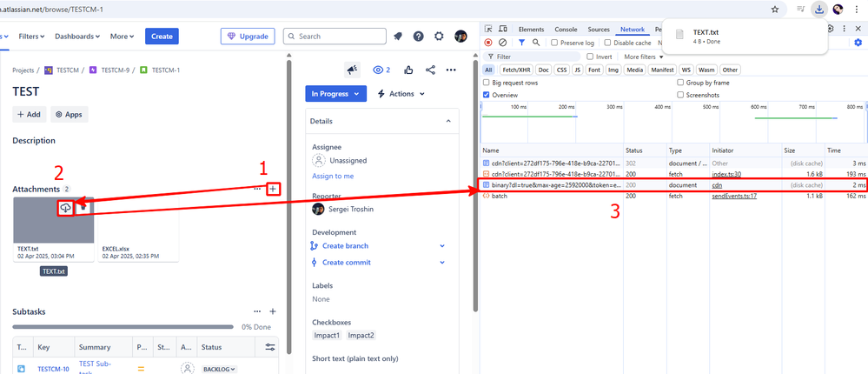Open the Filters menu
This screenshot has height=374, width=868.
(x=31, y=36)
